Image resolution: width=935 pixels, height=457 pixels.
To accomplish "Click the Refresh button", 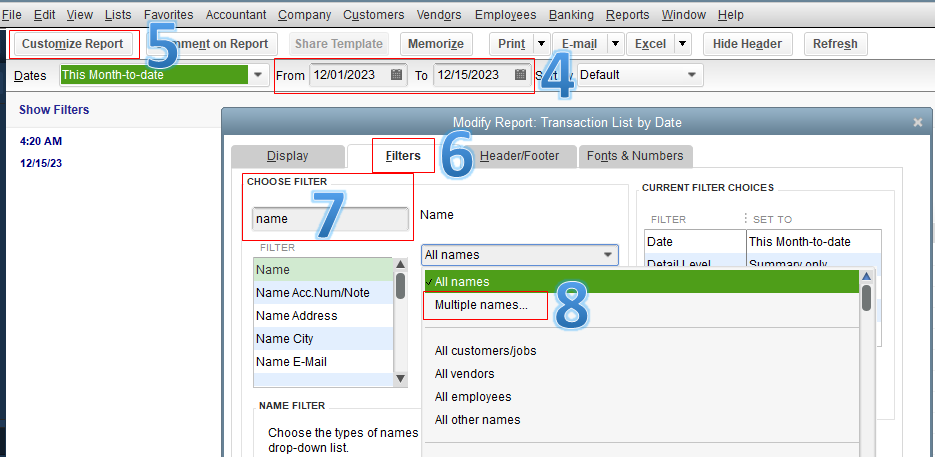I will tap(835, 44).
